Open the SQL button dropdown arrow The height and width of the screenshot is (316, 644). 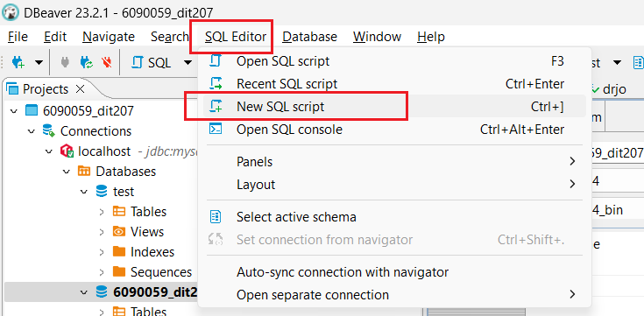(x=188, y=63)
